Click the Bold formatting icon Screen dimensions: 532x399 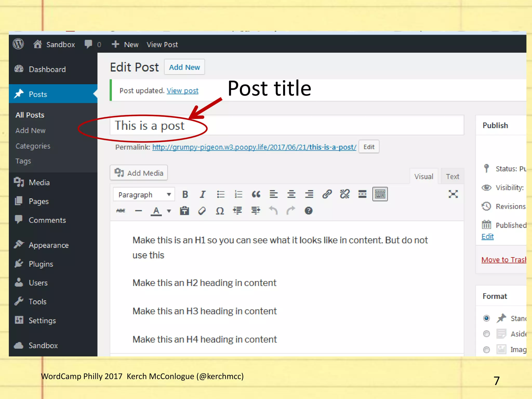pyautogui.click(x=185, y=194)
